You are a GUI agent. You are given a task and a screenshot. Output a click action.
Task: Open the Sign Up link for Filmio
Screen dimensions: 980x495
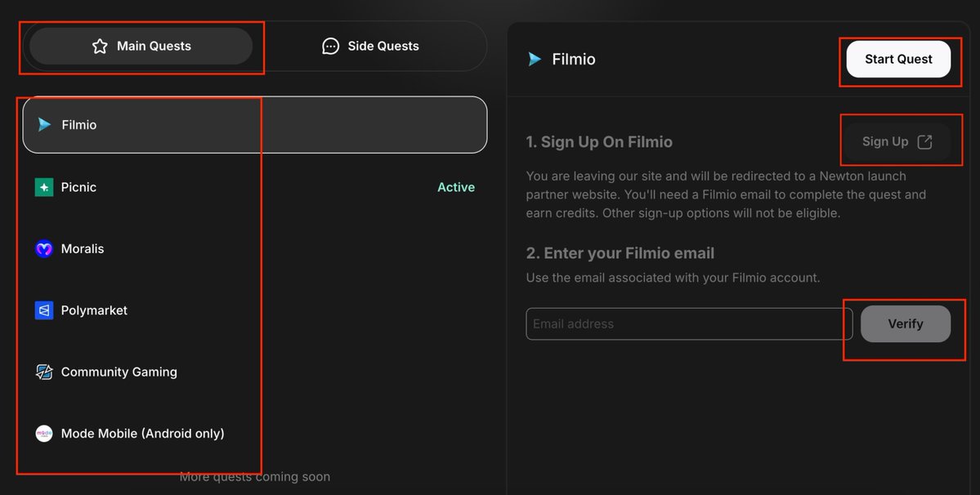click(x=897, y=141)
